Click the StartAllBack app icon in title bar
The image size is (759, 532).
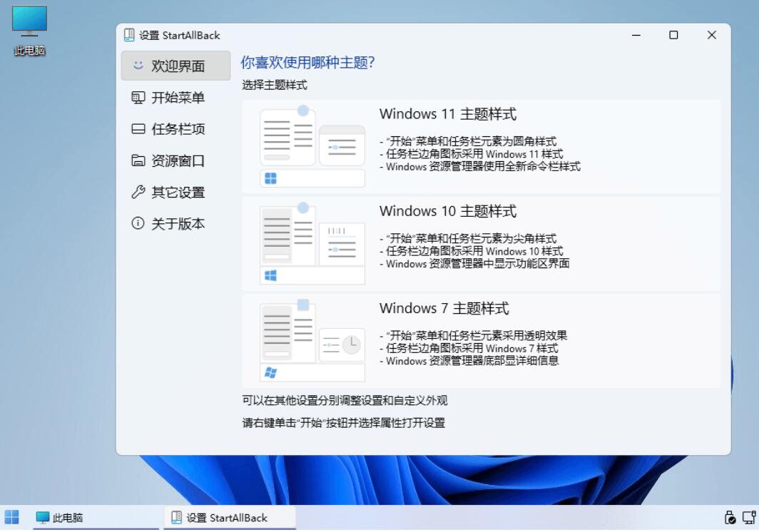(x=128, y=35)
